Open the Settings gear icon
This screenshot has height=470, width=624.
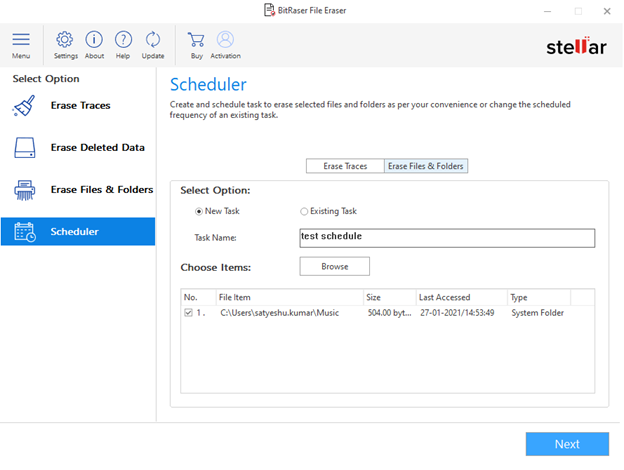coord(65,39)
